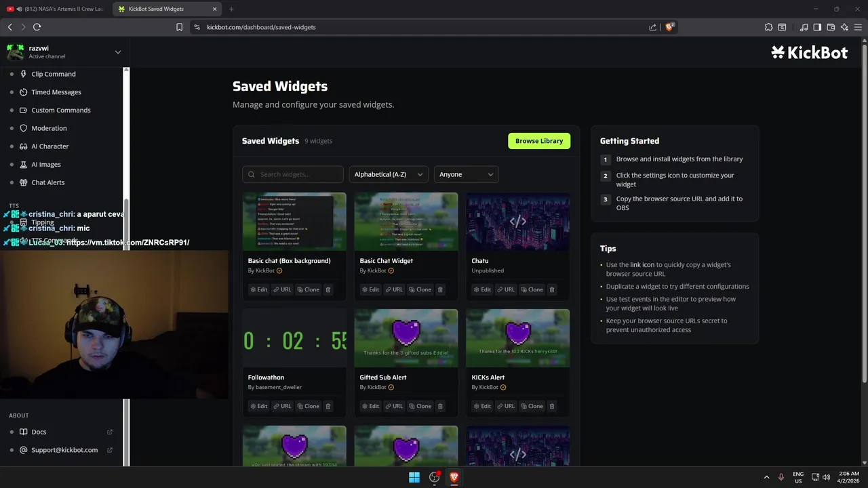This screenshot has width=868, height=488.
Task: Open the Brave playlist music note icon
Action: pos(804,27)
